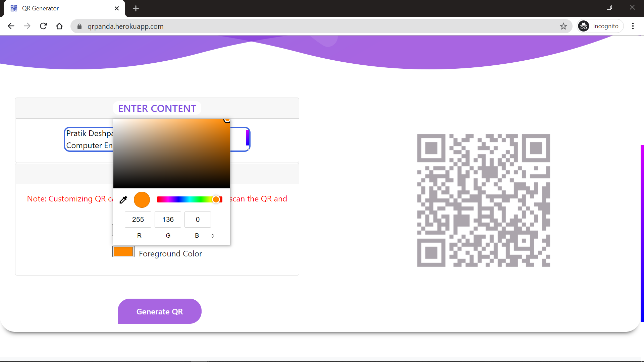Click the page vertical scrollbar
The height and width of the screenshot is (362, 644).
tap(642, 233)
